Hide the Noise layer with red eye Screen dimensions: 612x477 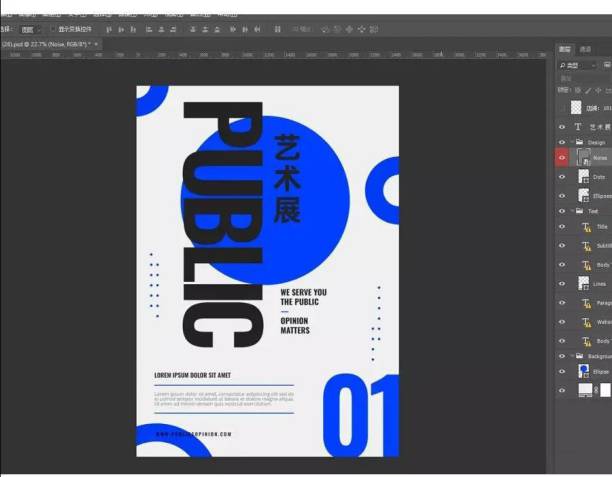tap(562, 158)
